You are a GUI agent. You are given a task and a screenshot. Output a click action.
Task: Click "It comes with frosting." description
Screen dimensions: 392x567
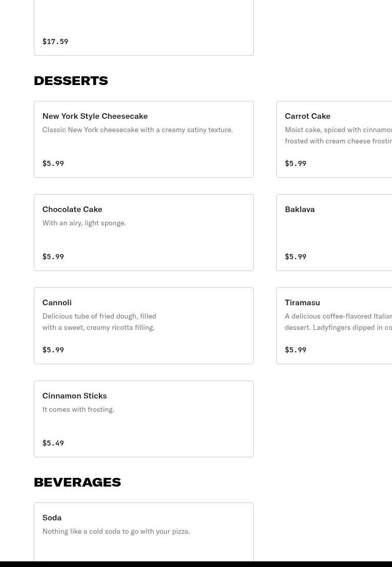[x=78, y=410]
